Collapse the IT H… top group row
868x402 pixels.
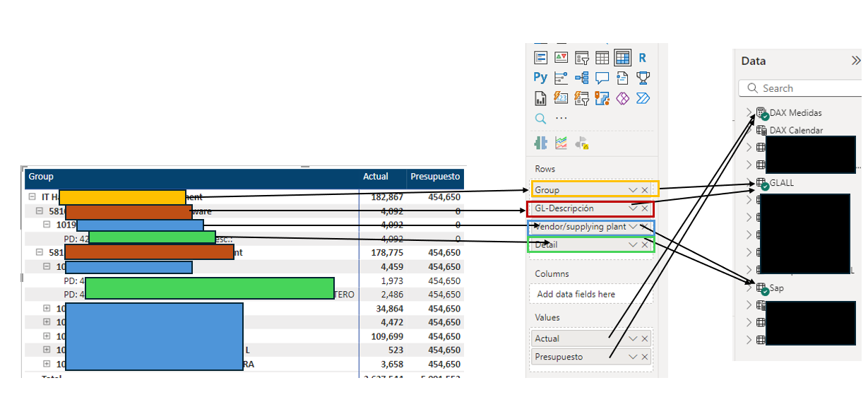tap(32, 197)
